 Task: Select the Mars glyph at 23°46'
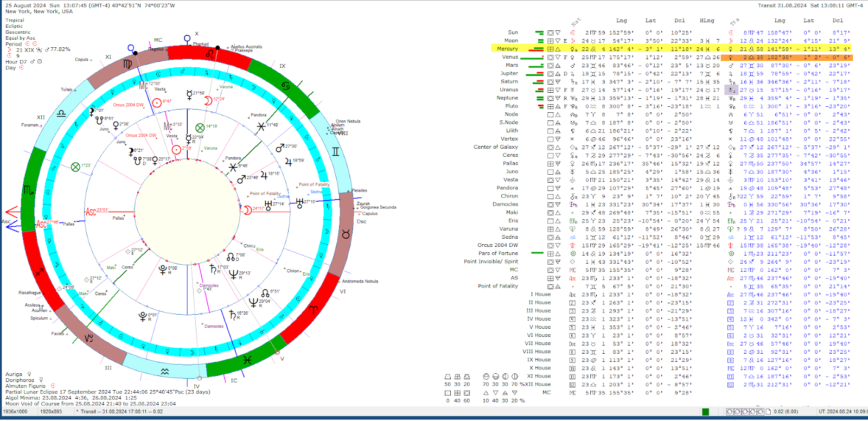click(241, 179)
